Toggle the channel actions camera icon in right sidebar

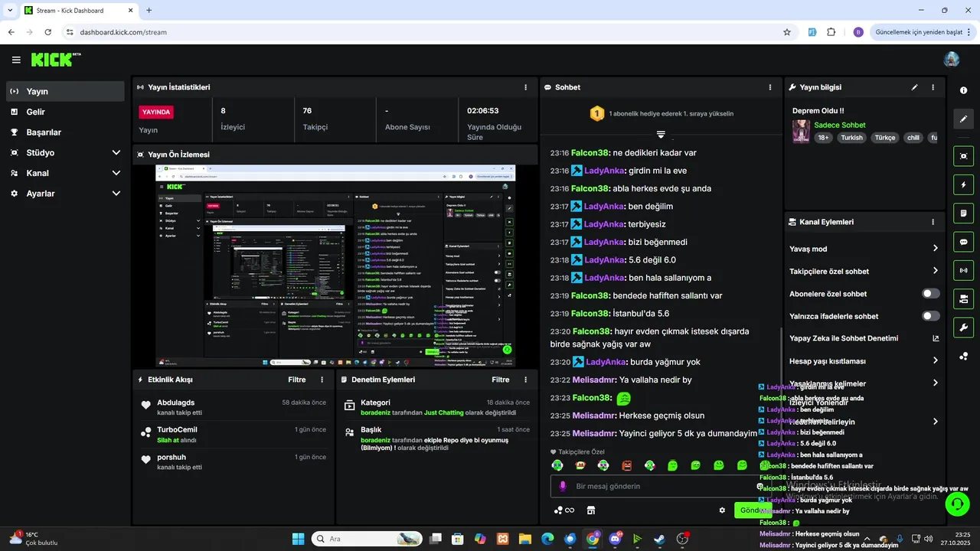click(x=963, y=298)
